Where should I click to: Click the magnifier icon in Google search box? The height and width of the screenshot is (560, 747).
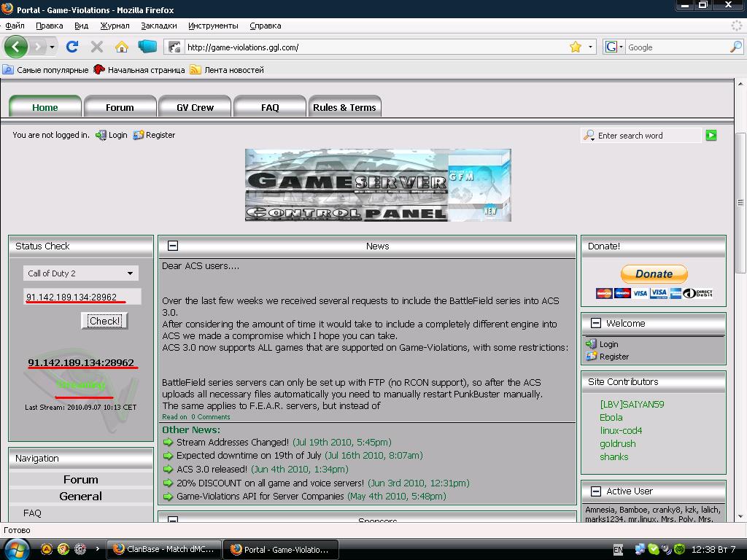(735, 47)
